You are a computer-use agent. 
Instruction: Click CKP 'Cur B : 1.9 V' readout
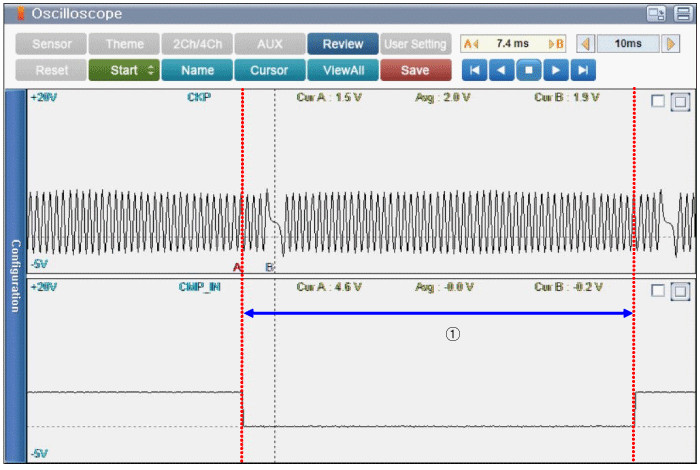(x=567, y=97)
